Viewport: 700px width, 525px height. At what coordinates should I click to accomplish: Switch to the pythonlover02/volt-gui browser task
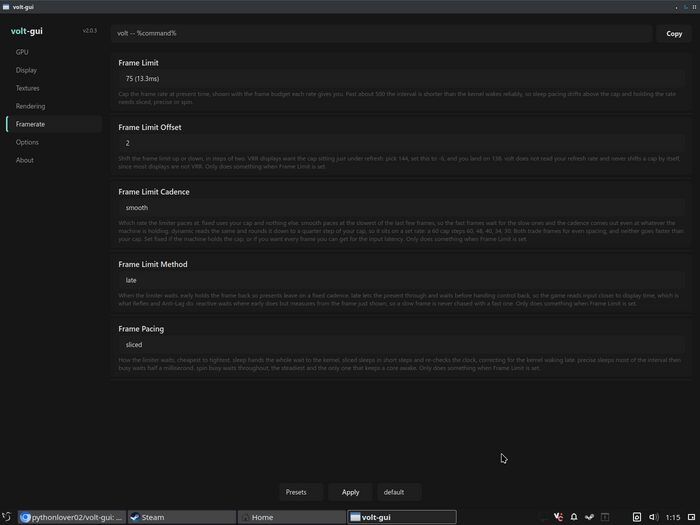tap(72, 517)
